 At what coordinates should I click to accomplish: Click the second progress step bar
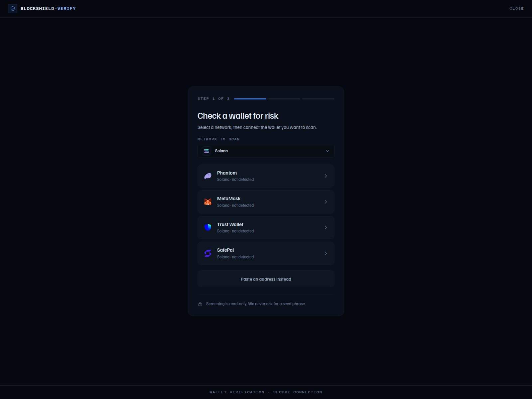tap(284, 99)
